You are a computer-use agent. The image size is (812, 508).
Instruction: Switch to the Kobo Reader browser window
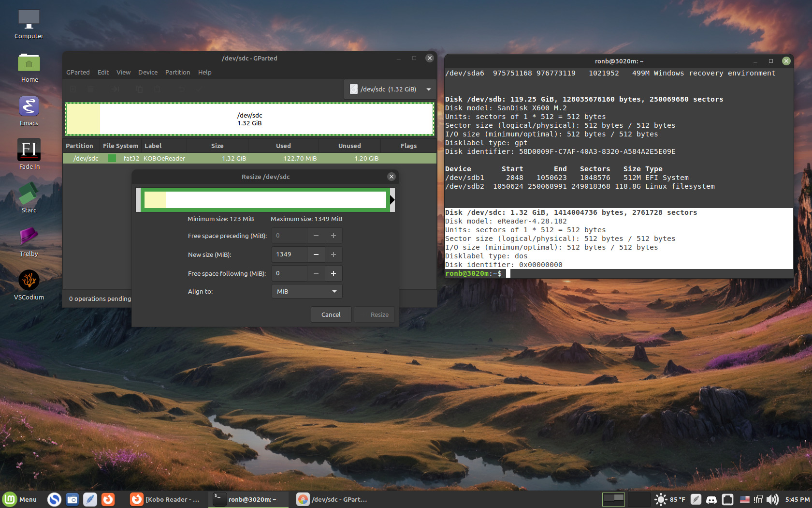coord(165,499)
